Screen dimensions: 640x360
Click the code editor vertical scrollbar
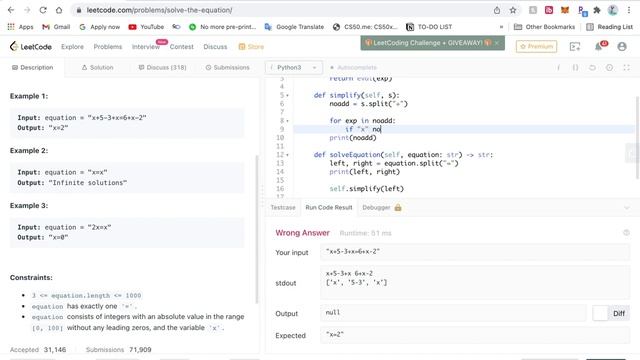tap(637, 137)
